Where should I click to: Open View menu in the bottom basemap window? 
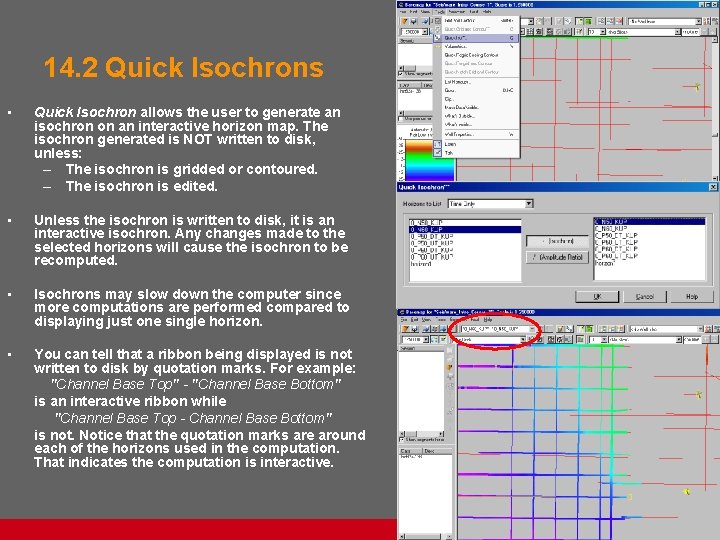coord(426,319)
